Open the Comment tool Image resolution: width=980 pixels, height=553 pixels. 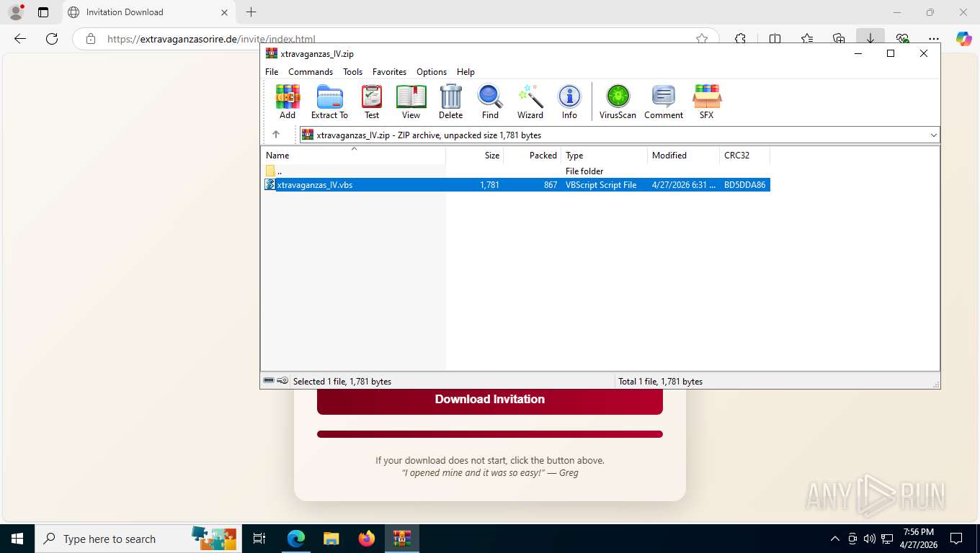click(664, 102)
